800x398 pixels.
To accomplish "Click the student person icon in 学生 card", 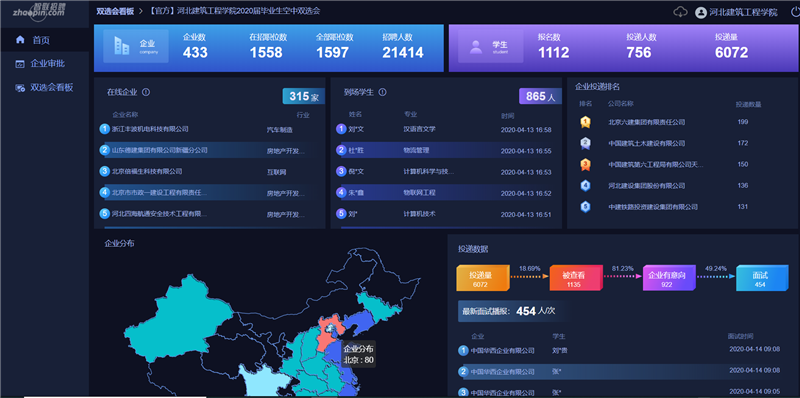I will [476, 47].
